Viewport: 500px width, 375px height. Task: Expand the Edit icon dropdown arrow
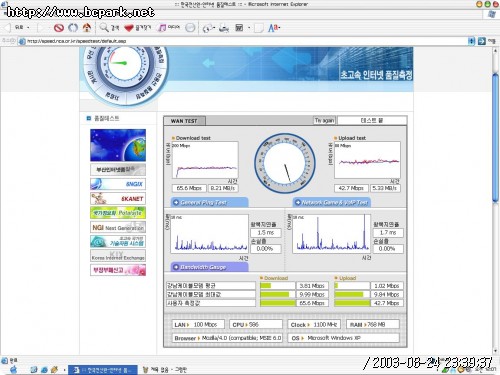[x=249, y=28]
